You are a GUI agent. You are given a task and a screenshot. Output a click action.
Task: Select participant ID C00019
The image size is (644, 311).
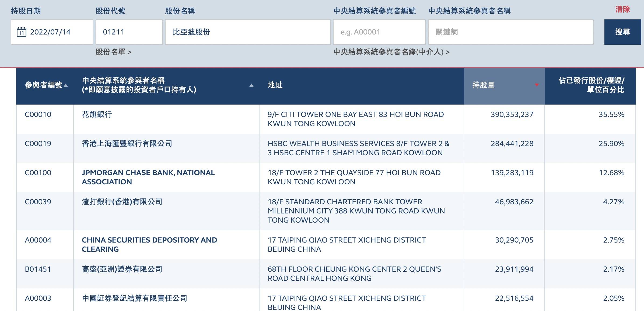(38, 144)
